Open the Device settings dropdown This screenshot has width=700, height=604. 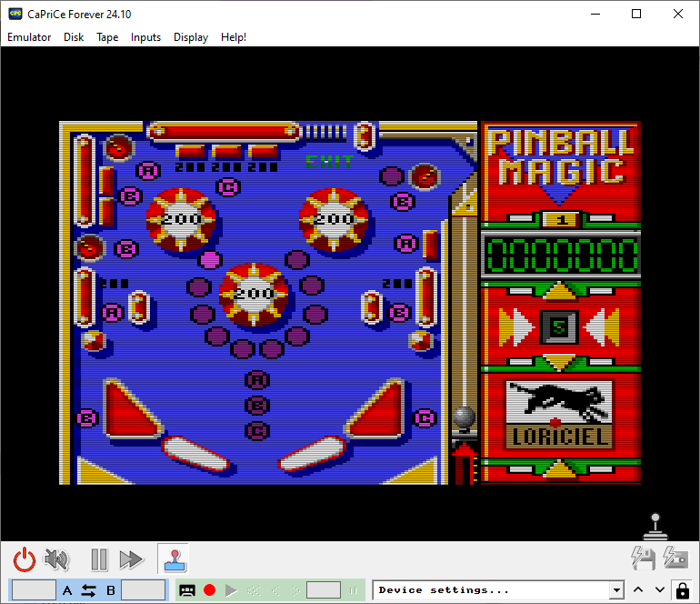[498, 590]
